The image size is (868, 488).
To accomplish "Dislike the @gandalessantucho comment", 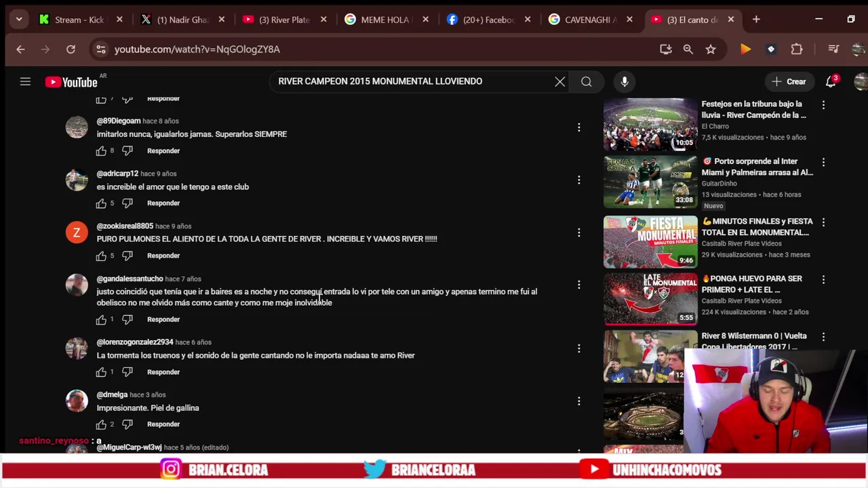I will pyautogui.click(x=127, y=319).
